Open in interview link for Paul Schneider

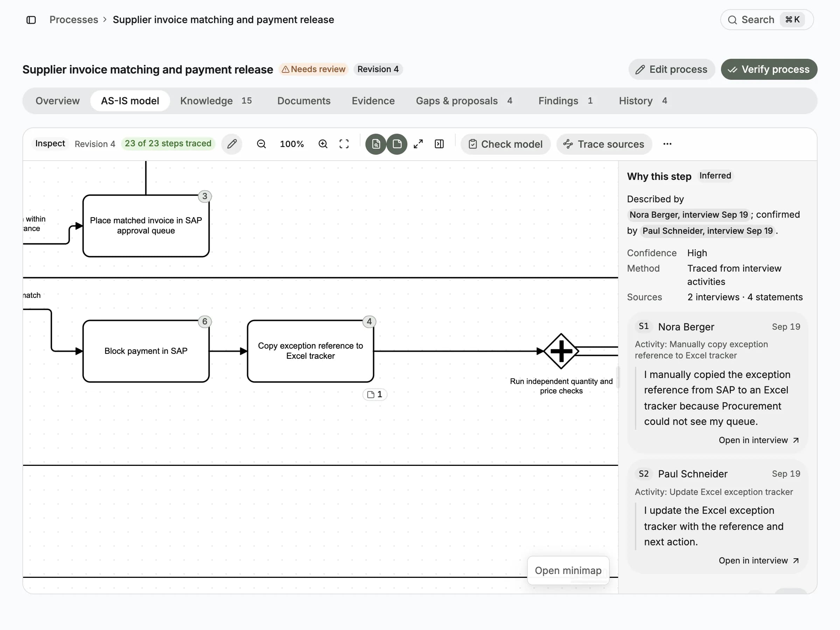[759, 560]
